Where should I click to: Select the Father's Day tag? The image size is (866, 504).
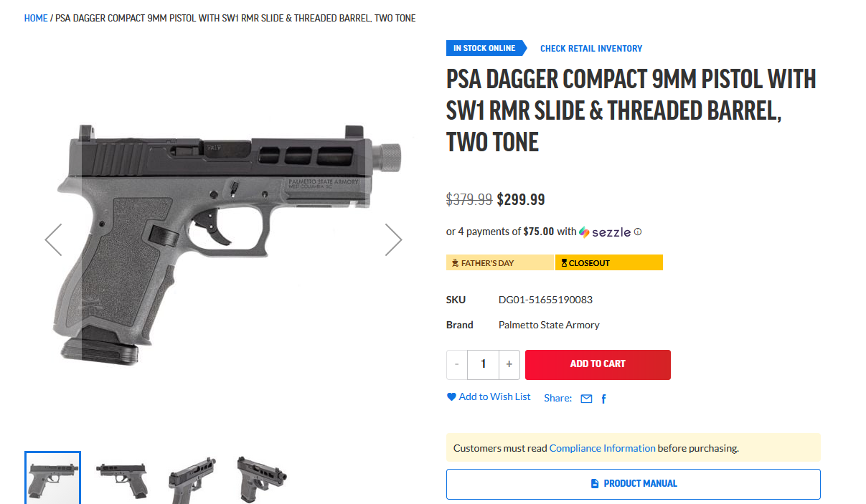click(x=500, y=262)
